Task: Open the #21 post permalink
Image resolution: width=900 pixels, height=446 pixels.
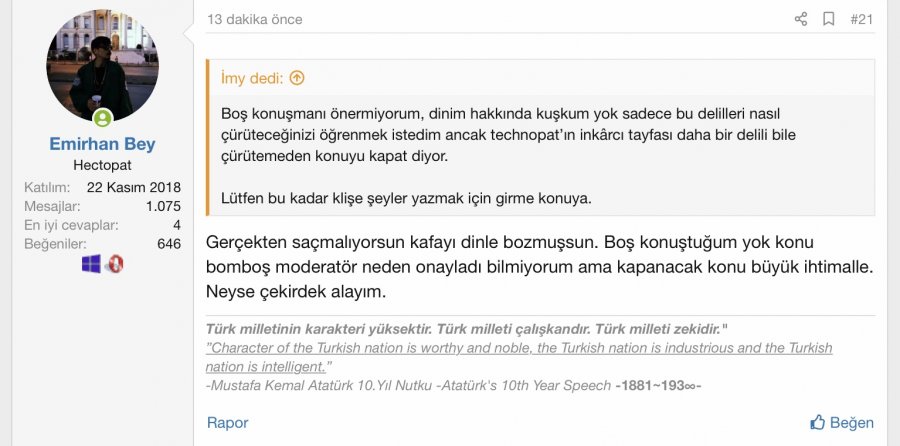Action: click(x=860, y=19)
